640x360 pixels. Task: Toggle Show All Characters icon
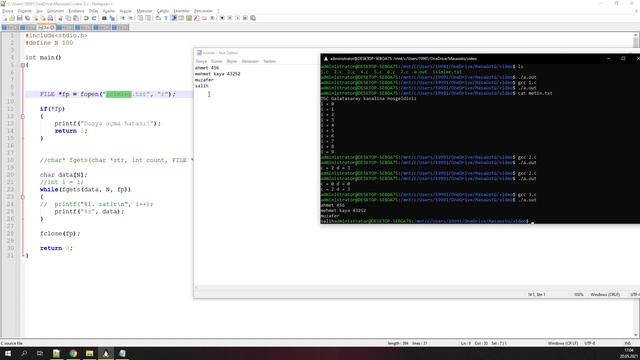(x=166, y=18)
